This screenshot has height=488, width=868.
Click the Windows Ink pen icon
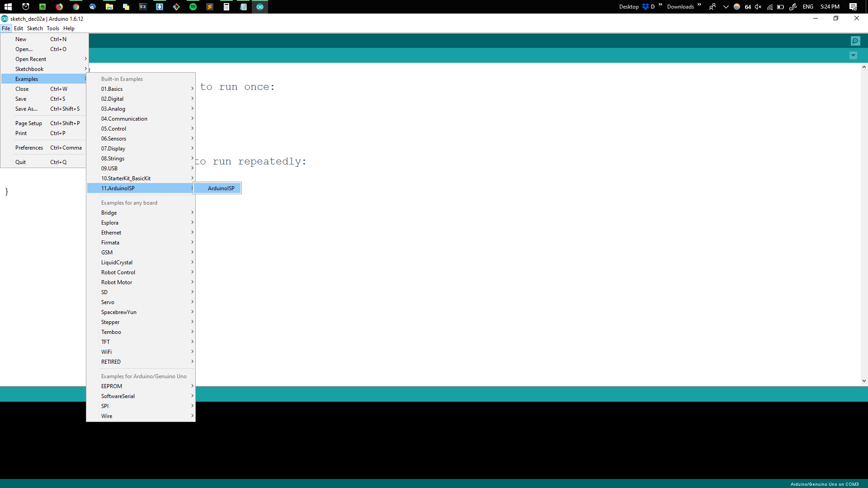pyautogui.click(x=793, y=7)
